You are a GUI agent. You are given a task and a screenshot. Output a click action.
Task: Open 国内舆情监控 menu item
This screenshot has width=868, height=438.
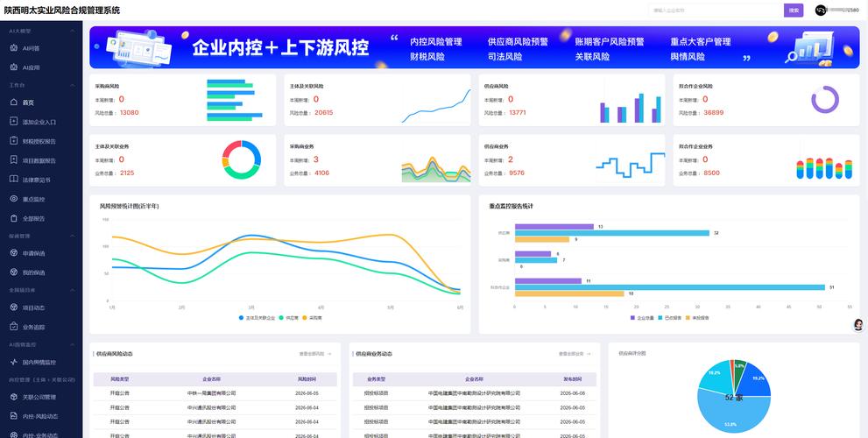pos(41,362)
